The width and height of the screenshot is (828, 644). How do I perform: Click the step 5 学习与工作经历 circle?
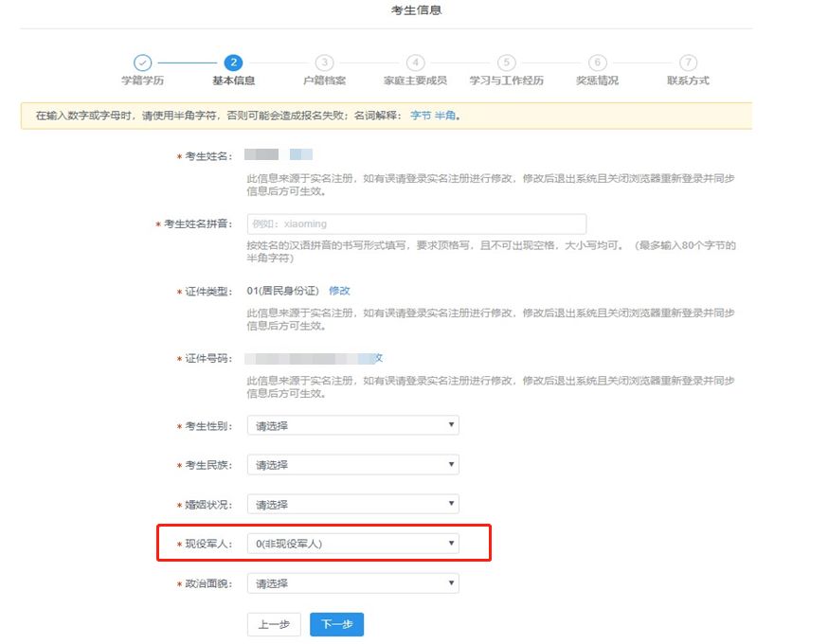pyautogui.click(x=506, y=63)
